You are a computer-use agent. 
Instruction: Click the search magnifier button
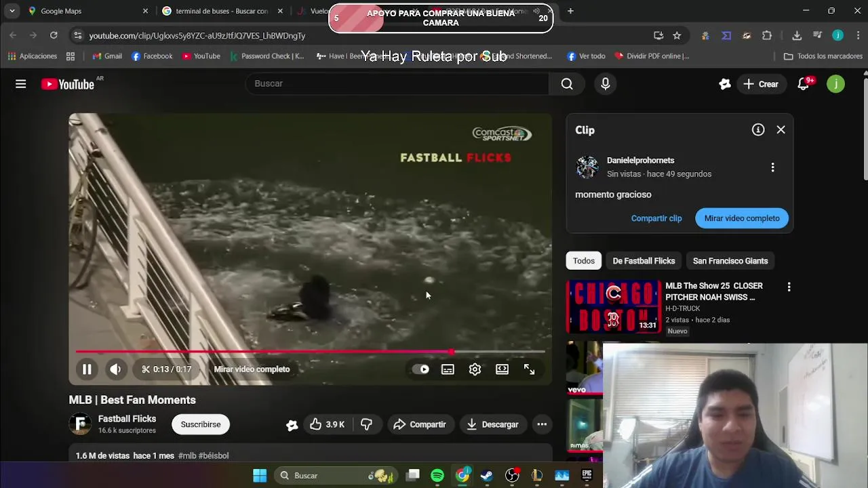click(567, 84)
